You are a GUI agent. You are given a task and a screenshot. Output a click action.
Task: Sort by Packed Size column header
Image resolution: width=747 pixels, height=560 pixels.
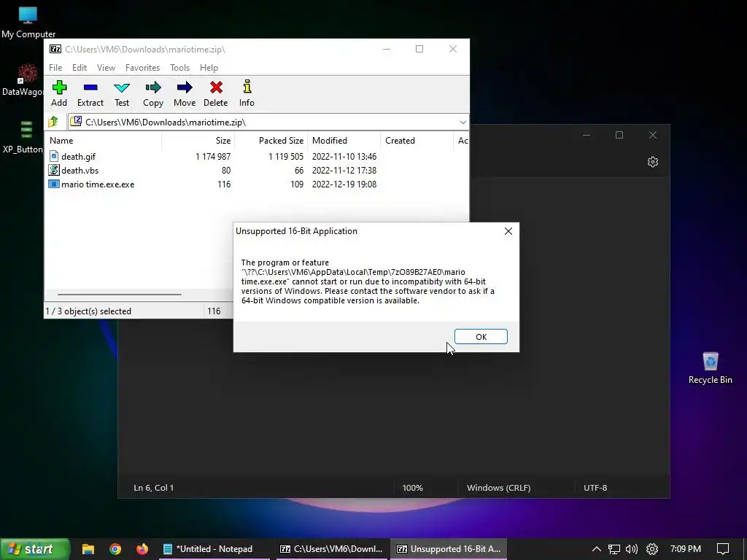tap(271, 141)
